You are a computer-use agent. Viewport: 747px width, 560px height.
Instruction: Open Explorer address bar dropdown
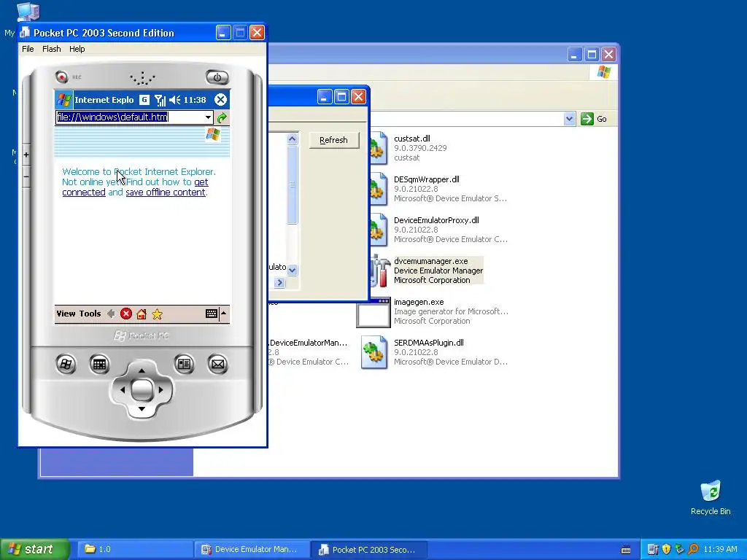pos(569,119)
